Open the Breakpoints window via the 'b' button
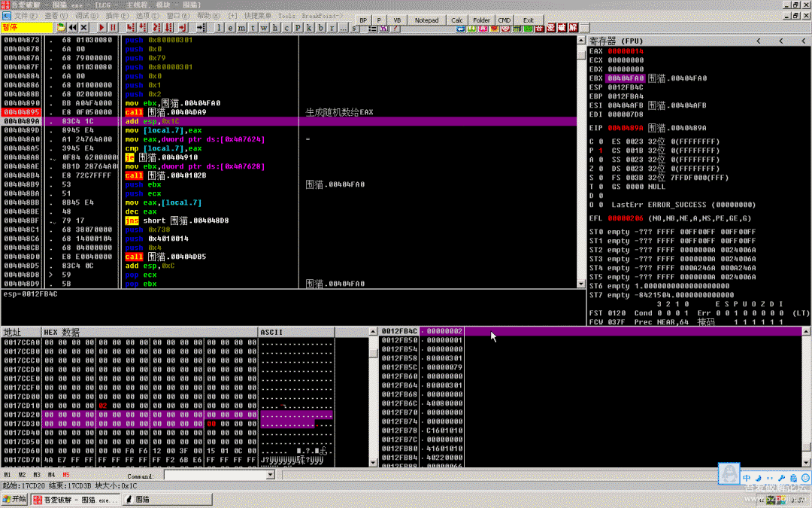Image resolution: width=812 pixels, height=508 pixels. pyautogui.click(x=320, y=28)
